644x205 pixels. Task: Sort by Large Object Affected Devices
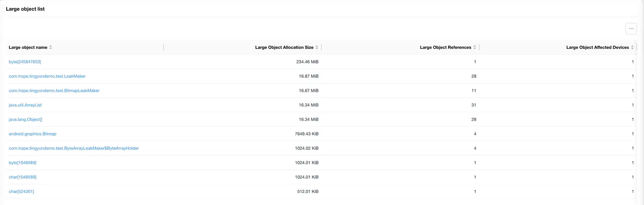coord(632,47)
